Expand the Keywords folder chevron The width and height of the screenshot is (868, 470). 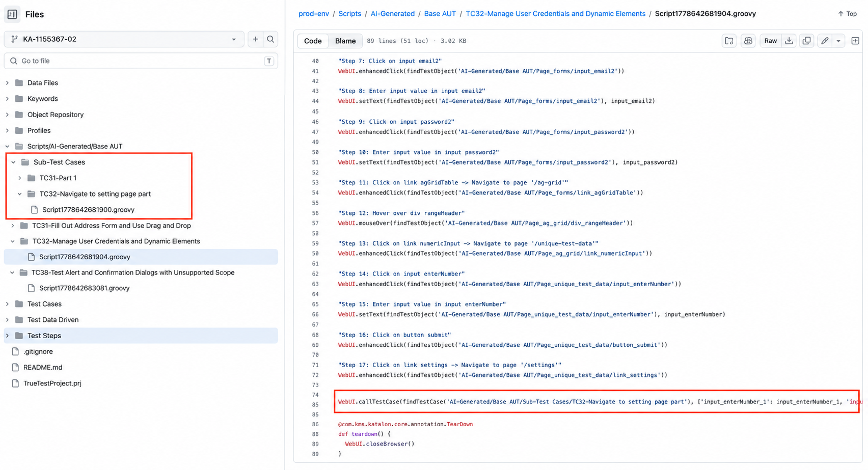click(x=7, y=99)
